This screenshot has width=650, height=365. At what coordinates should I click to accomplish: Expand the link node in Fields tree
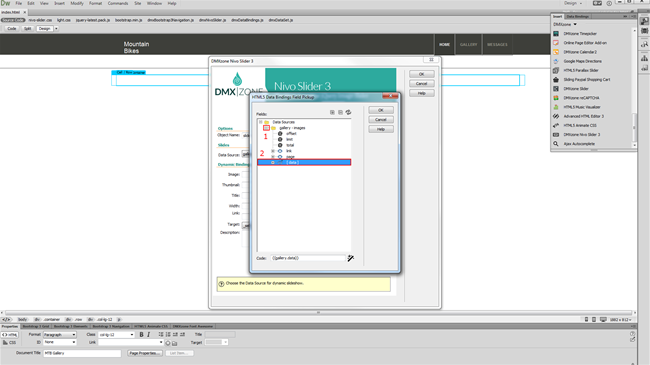click(x=273, y=151)
